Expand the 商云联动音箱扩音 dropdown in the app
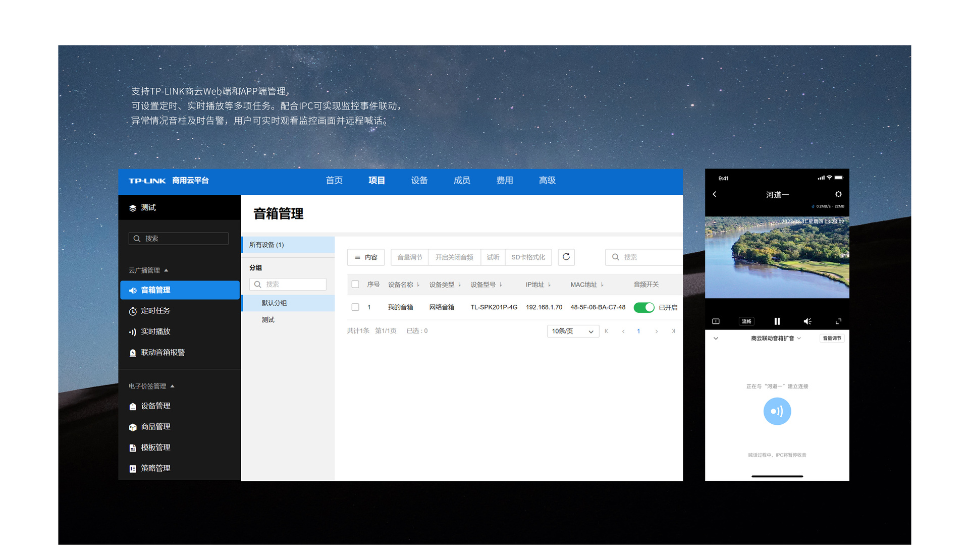Viewport: 969px width, 560px height. pyautogui.click(x=776, y=339)
